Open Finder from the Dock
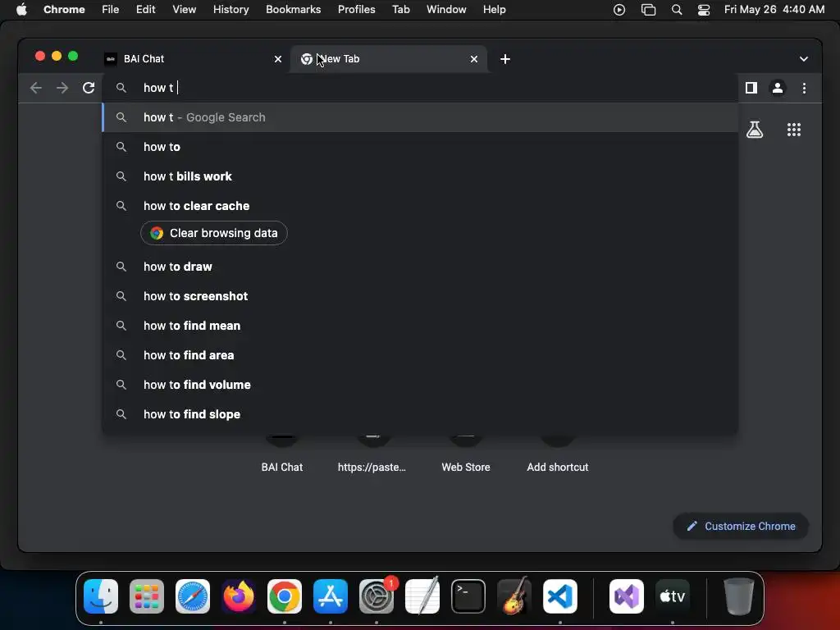 coord(101,596)
